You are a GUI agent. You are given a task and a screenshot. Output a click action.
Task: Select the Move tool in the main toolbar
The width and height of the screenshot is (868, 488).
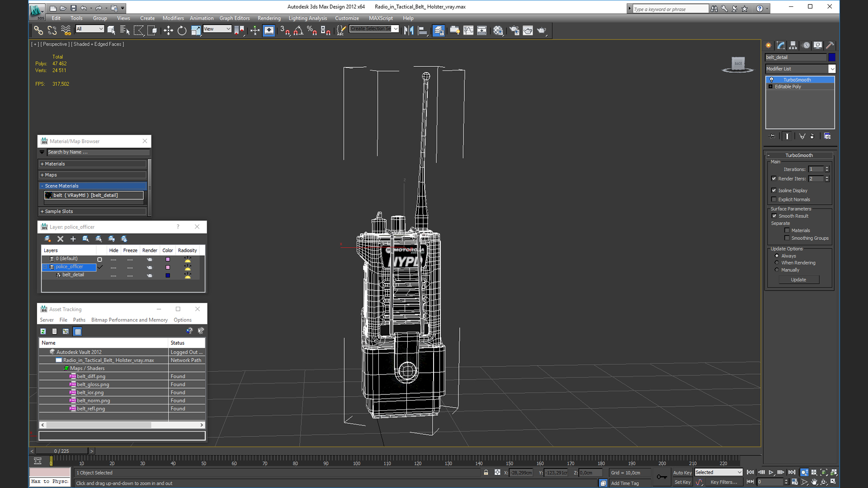[168, 30]
